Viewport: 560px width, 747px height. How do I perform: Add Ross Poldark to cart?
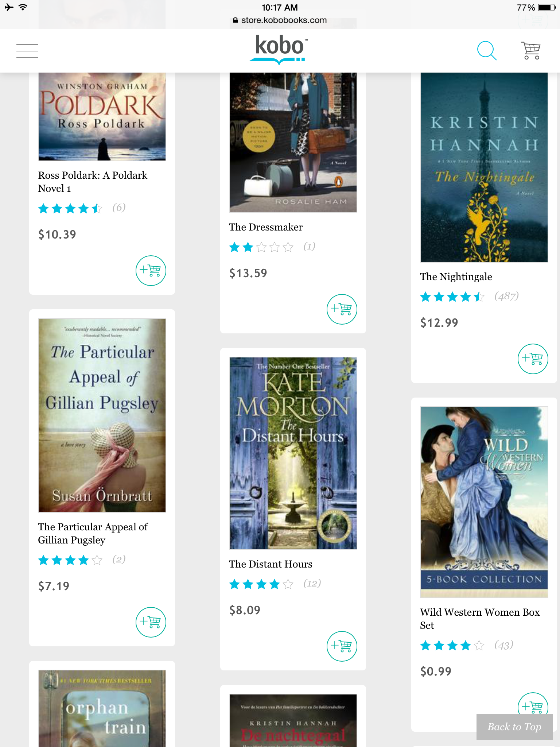point(151,271)
